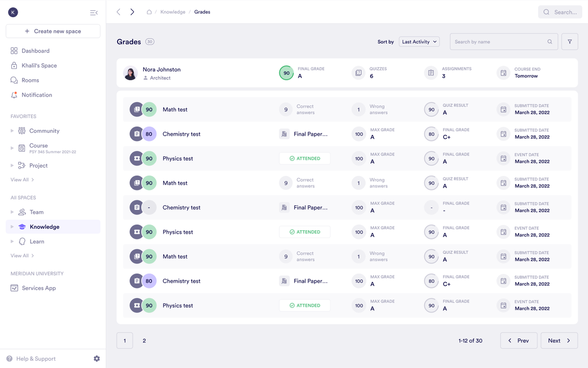The image size is (588, 368).
Task: Open the home breadcrumb icon
Action: click(149, 12)
